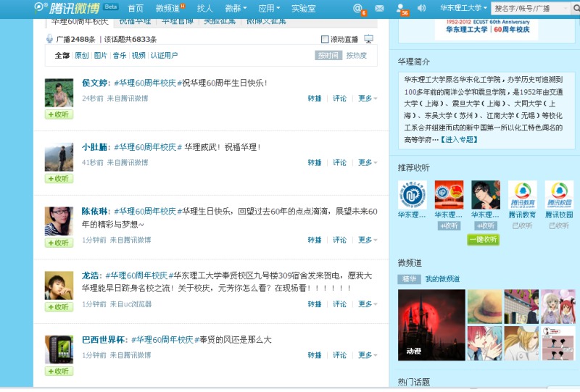The image size is (580, 392).
Task: Expand 更多 menu on 侯文婷's post
Action: [x=368, y=99]
